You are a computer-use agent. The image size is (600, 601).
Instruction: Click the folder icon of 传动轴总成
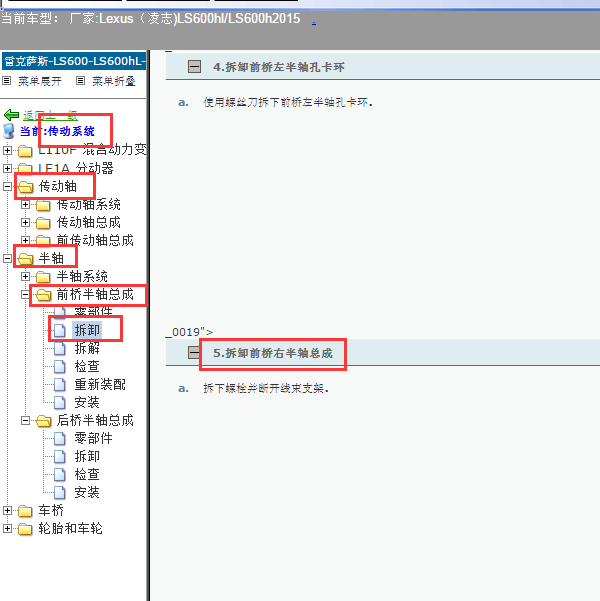tap(43, 223)
